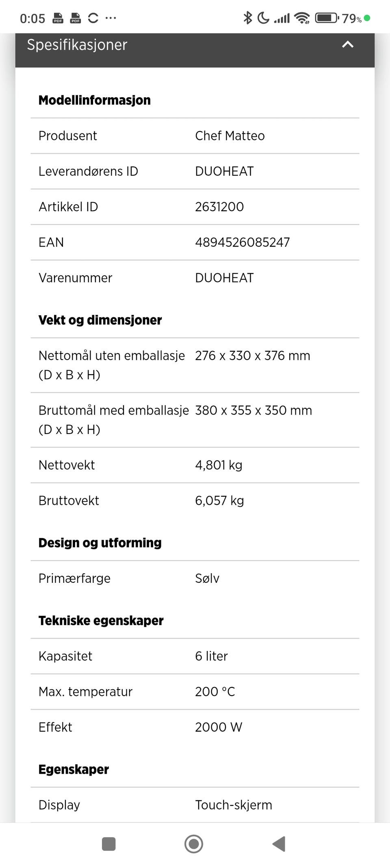Tap the Modellinformasjon section heading
This screenshot has height=868, width=390.
(x=95, y=100)
